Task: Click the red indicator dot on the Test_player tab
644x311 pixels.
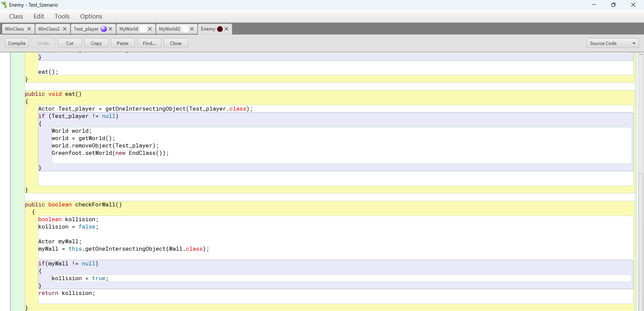Action: pos(103,29)
